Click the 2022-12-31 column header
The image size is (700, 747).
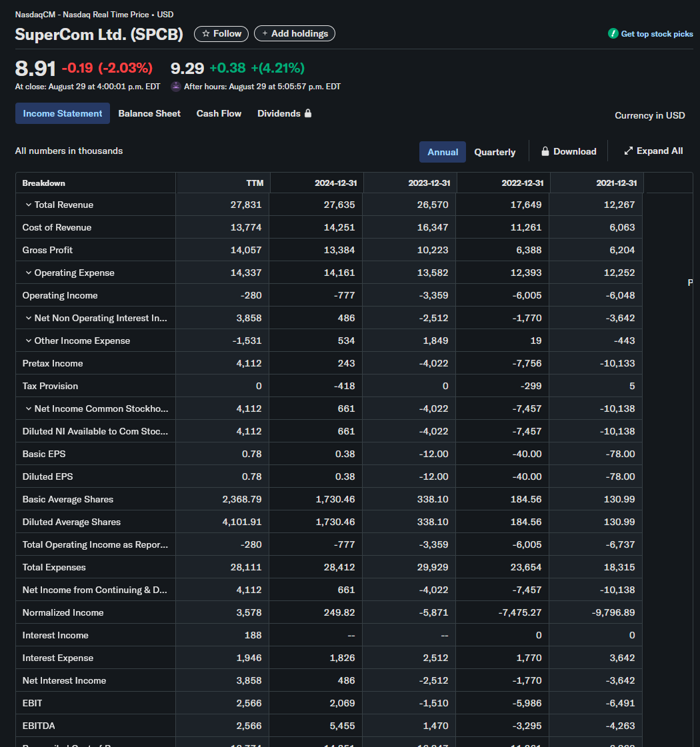tap(522, 183)
